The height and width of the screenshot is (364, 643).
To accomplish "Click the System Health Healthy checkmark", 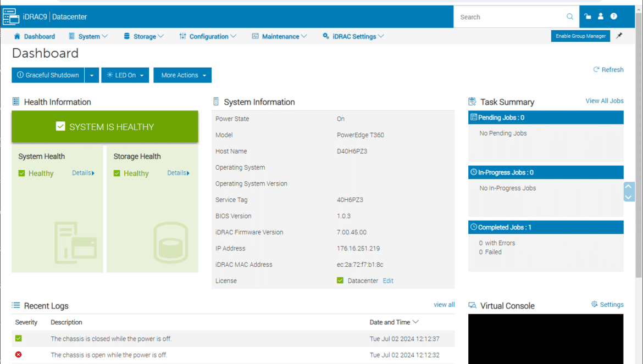I will click(22, 173).
